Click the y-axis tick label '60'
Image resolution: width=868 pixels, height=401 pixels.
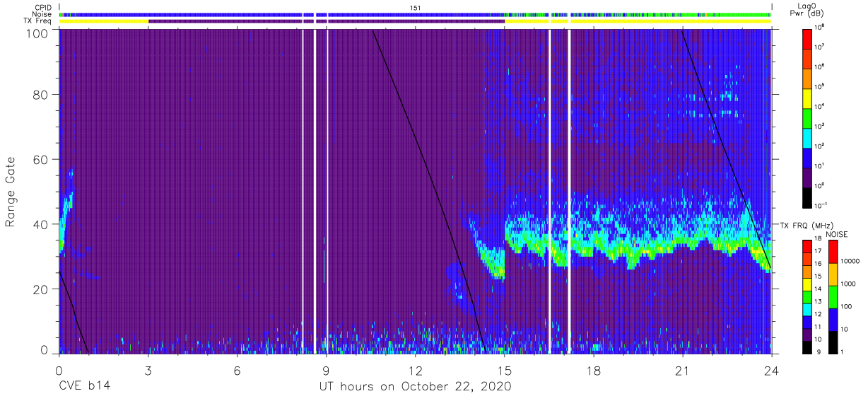pyautogui.click(x=40, y=159)
